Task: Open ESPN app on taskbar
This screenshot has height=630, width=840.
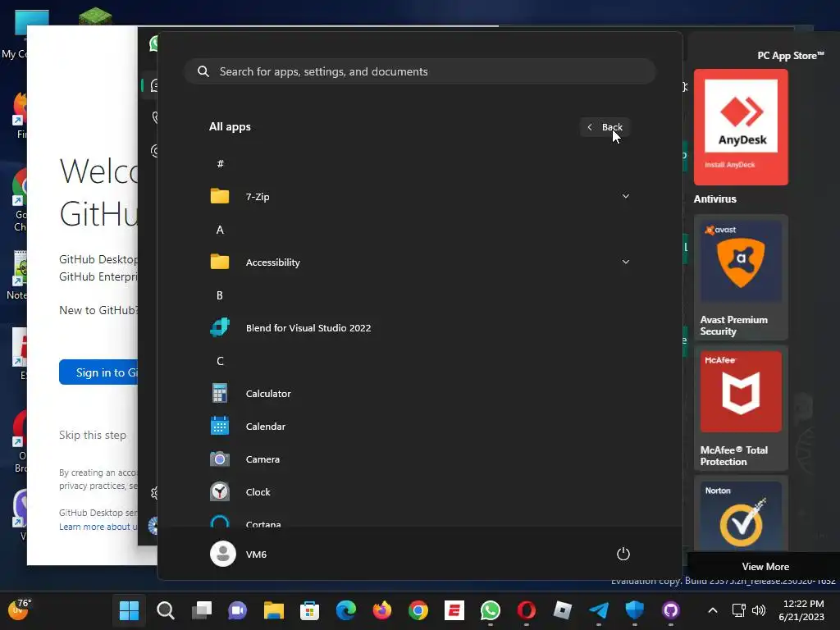Action: pos(454,610)
